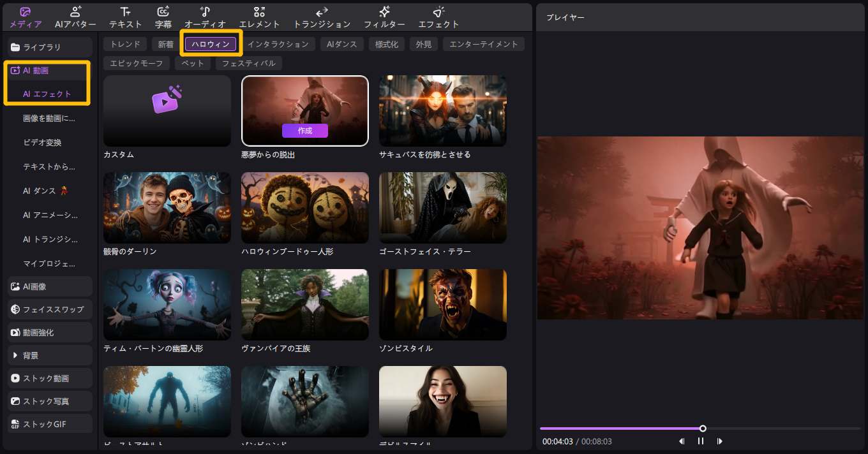Expand the 背景 section in sidebar

(50, 355)
